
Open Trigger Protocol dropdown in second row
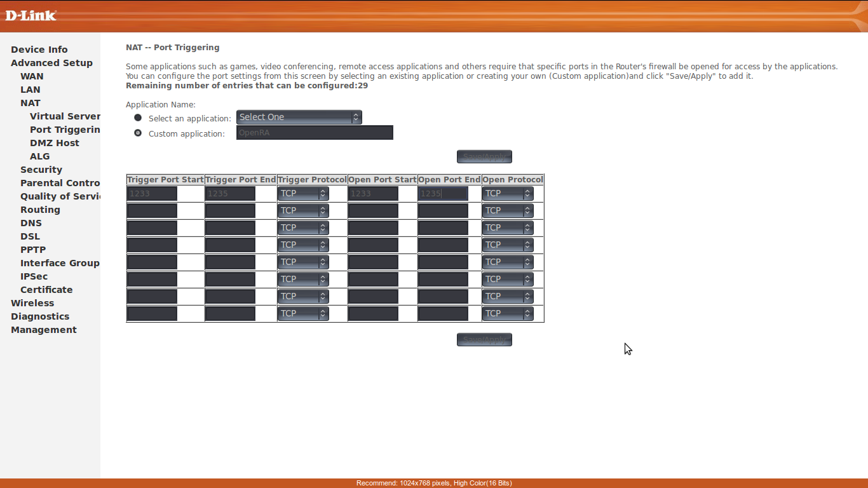303,210
